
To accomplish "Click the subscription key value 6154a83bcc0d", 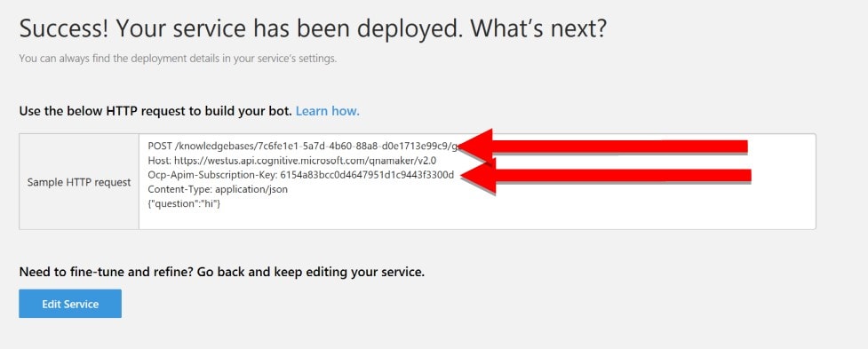I will point(367,175).
